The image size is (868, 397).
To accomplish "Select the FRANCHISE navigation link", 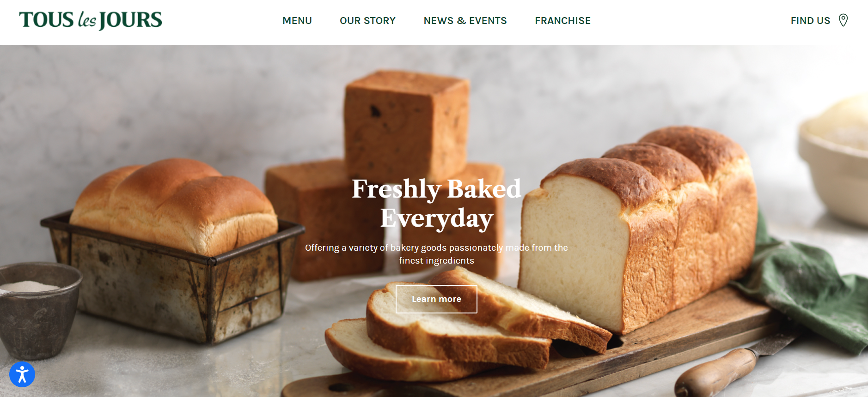I will tap(563, 21).
